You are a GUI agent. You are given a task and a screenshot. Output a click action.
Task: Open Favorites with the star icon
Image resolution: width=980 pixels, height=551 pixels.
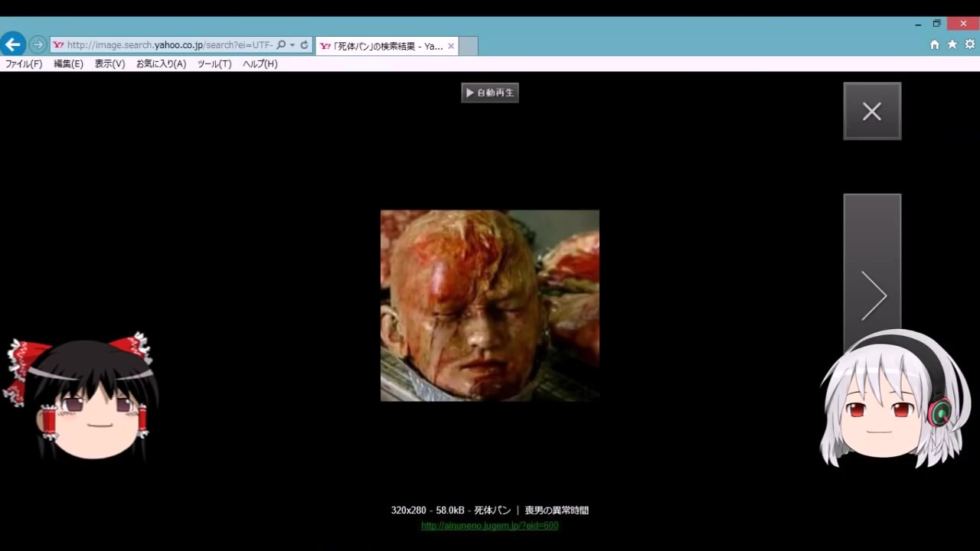[952, 45]
